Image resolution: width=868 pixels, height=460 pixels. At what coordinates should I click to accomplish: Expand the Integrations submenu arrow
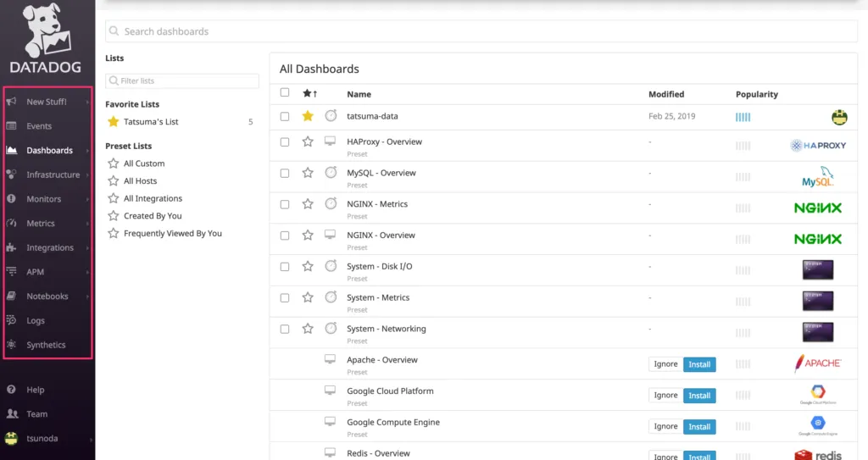pyautogui.click(x=87, y=248)
